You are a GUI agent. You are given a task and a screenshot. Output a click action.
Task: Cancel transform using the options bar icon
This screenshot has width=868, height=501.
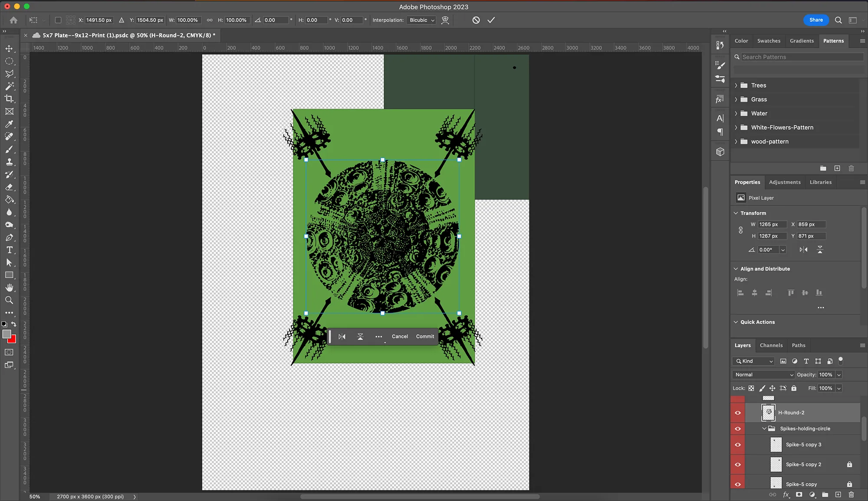coord(476,20)
